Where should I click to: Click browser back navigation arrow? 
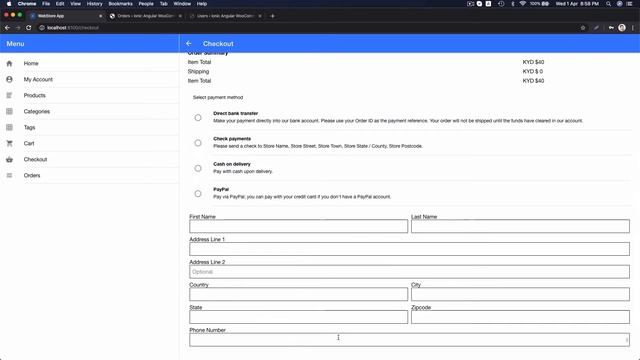(x=7, y=28)
